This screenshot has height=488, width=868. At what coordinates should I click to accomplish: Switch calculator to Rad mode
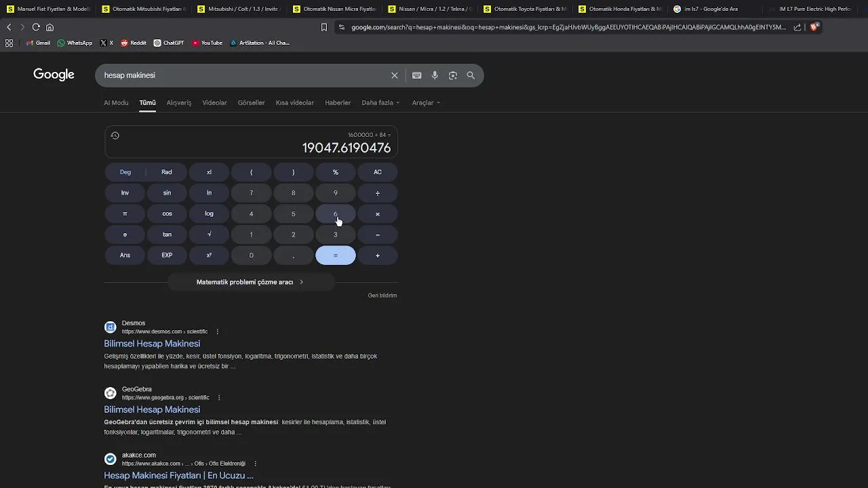[167, 172]
